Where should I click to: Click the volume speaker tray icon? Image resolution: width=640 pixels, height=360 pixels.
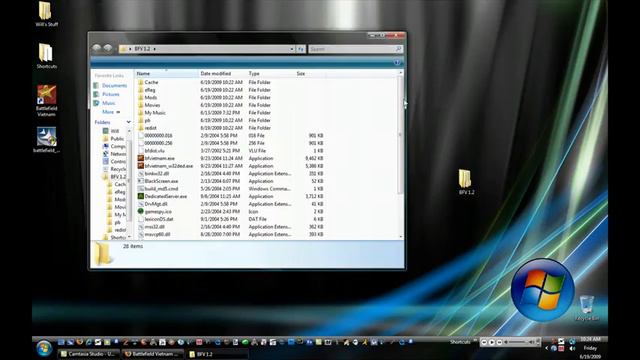(x=572, y=349)
